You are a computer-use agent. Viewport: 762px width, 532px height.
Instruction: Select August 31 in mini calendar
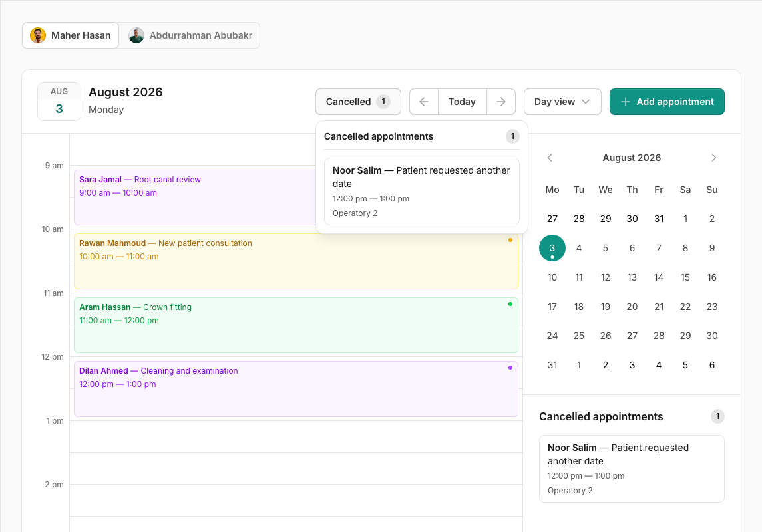tap(552, 365)
